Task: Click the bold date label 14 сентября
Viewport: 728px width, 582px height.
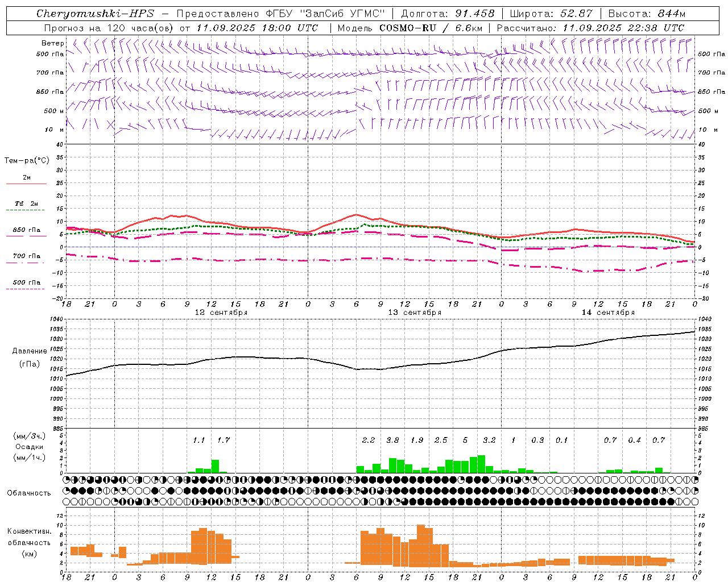Action: pos(608,313)
